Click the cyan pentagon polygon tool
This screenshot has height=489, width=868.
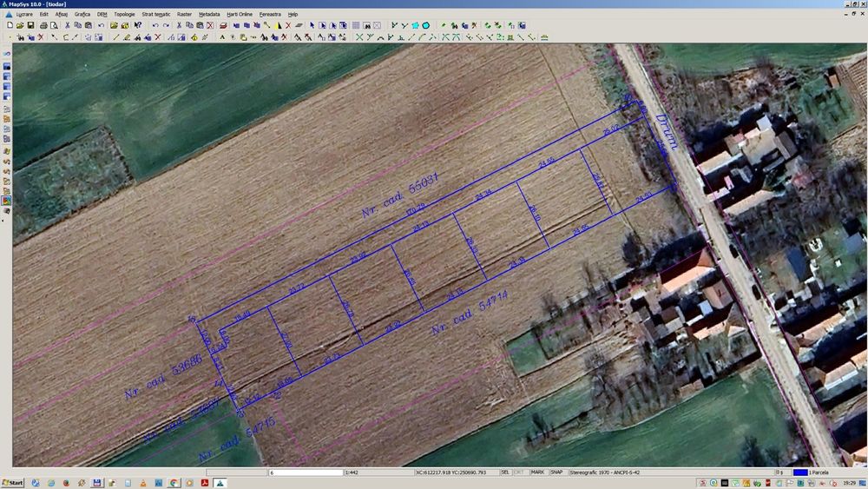tap(415, 25)
